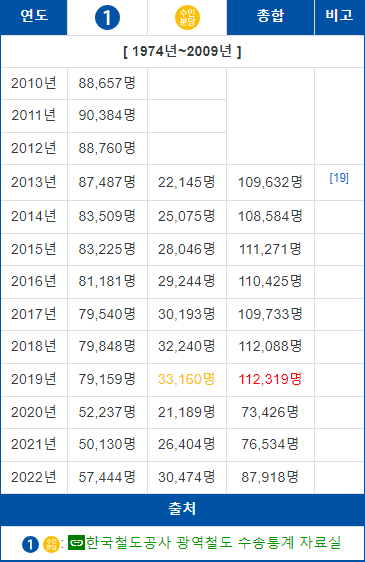Select the 2015년 row label
Viewport: 365px width, 562px height.
tap(34, 249)
